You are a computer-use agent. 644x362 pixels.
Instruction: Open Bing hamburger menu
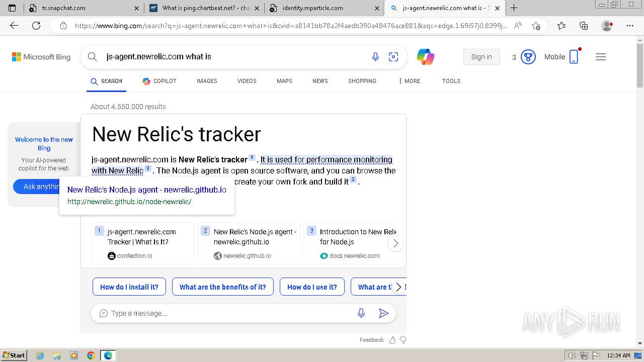coord(601,57)
